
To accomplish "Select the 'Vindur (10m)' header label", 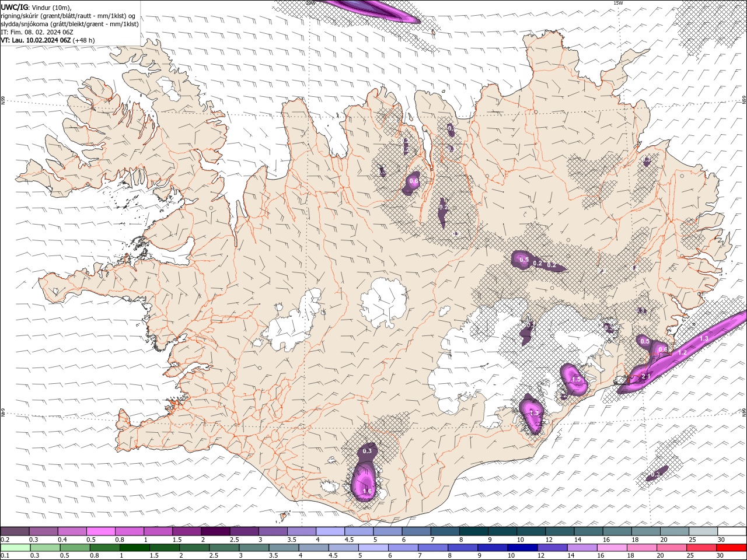I will pos(52,7).
